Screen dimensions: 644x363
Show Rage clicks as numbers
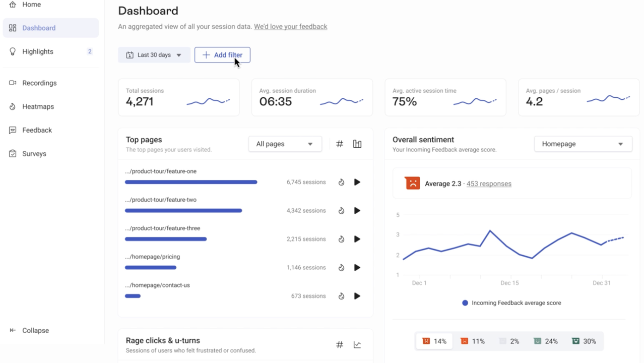click(340, 345)
